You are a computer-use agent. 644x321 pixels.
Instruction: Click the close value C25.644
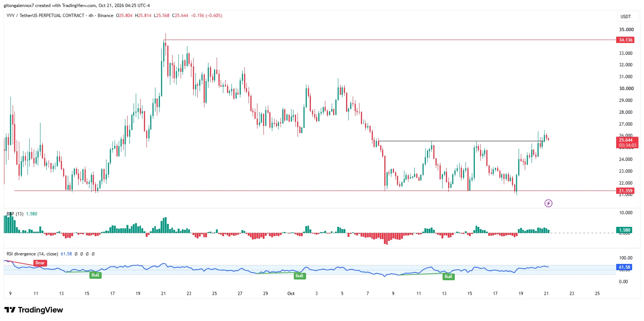tap(180, 16)
